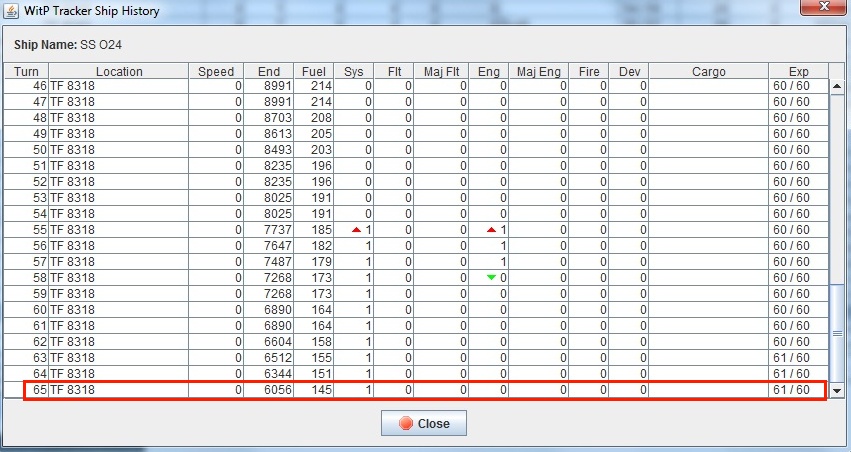The height and width of the screenshot is (452, 851).
Task: Click the Ship Name SS O24 label
Action: (x=68, y=45)
